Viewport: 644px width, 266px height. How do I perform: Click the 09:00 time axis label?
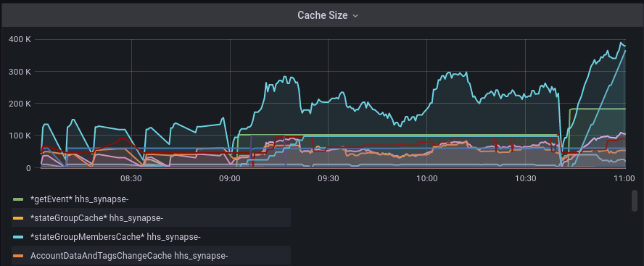[230, 178]
